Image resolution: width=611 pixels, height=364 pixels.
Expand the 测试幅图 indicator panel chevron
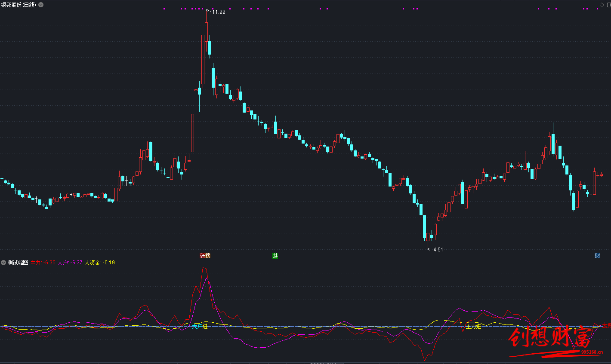coord(3,263)
